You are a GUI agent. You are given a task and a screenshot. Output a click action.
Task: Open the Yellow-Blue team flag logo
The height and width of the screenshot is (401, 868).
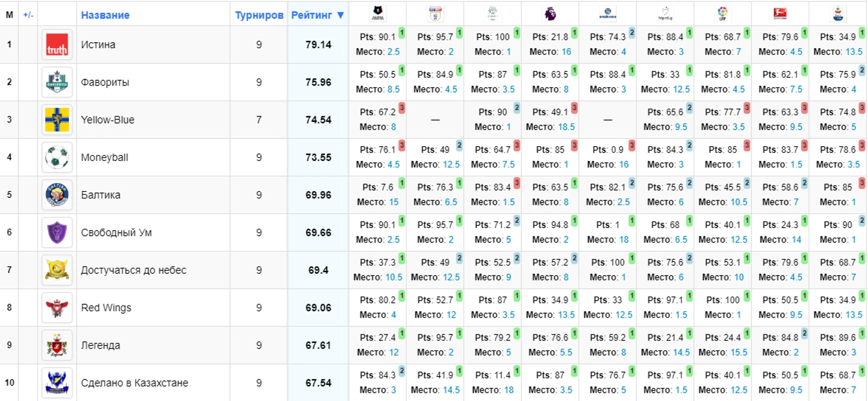(x=57, y=120)
